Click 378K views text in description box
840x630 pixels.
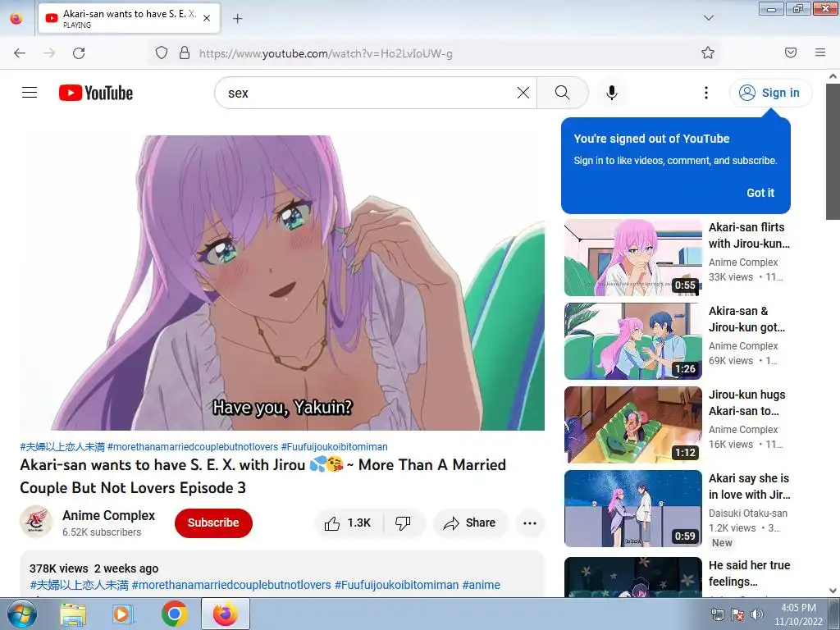pos(59,568)
